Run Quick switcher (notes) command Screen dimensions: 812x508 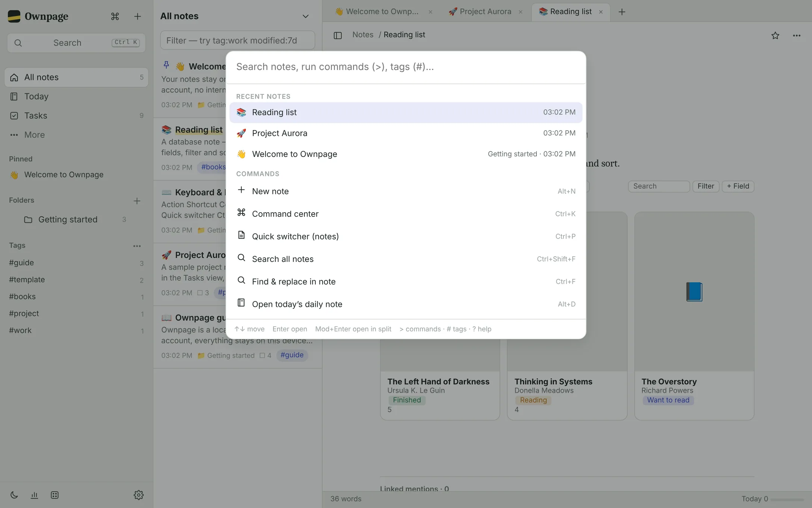pyautogui.click(x=406, y=236)
